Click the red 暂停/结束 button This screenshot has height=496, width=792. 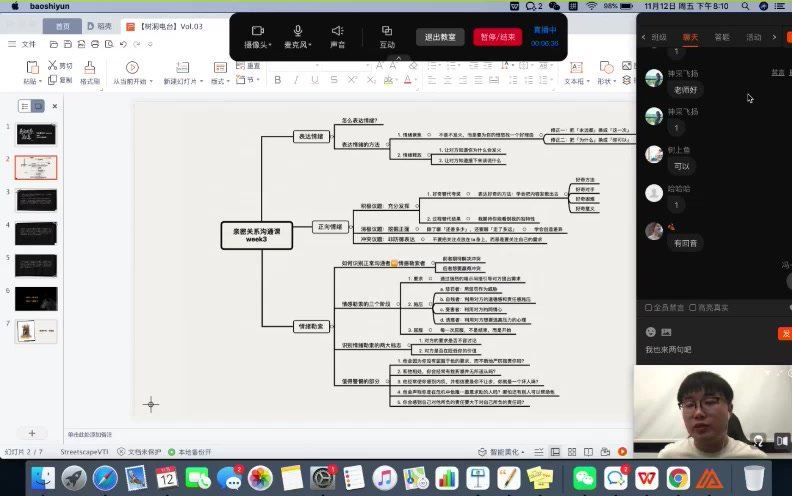point(498,37)
